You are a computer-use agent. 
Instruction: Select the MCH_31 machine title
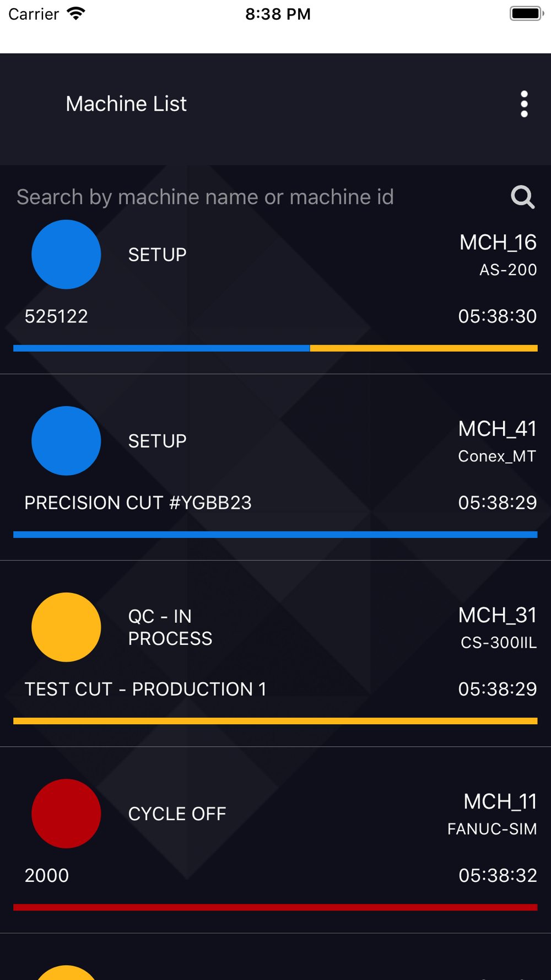click(x=497, y=615)
